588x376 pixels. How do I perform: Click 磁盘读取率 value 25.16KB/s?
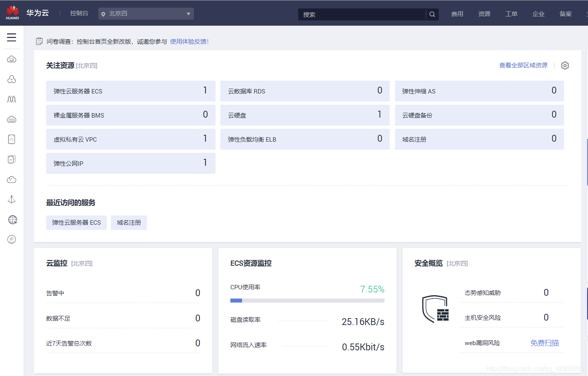point(363,322)
